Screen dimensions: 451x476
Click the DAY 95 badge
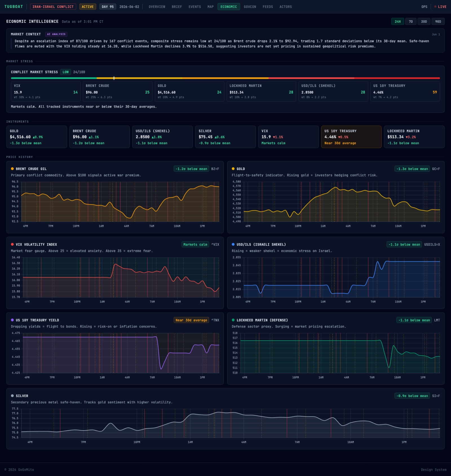[108, 6]
